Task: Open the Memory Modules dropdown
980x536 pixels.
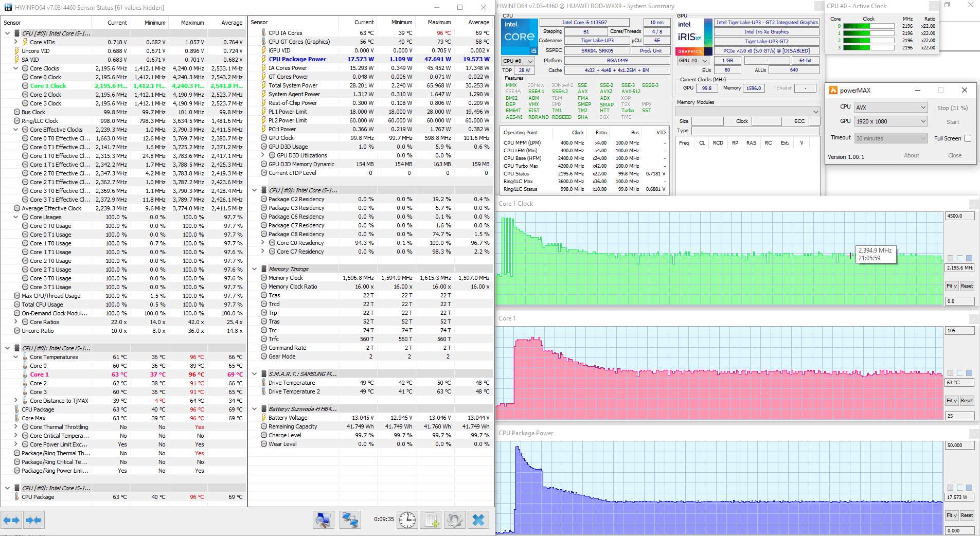Action: (747, 112)
